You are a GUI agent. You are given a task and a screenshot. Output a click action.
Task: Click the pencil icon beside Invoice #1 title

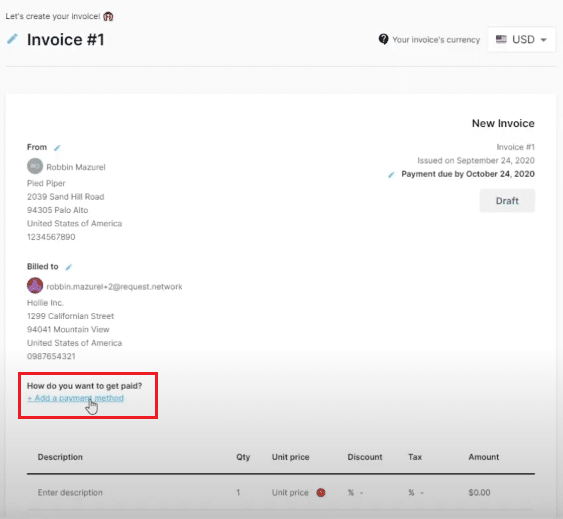click(12, 39)
